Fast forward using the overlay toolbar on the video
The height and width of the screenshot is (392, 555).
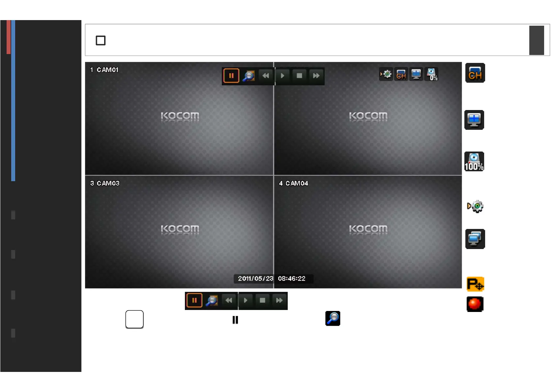click(x=316, y=76)
